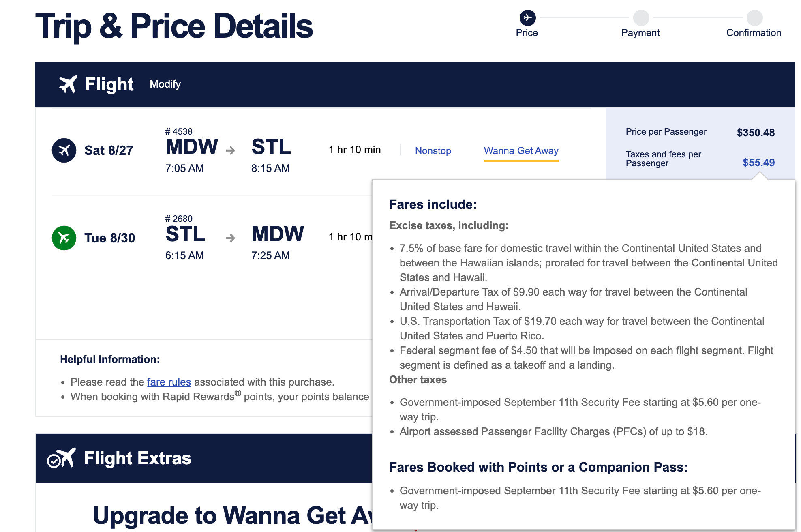Click the $350.48 price per passenger amount
This screenshot has height=532, width=801.
click(x=756, y=133)
